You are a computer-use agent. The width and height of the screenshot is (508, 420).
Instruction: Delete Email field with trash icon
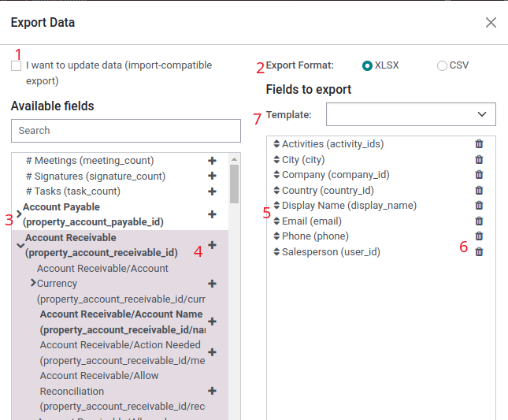point(479,221)
